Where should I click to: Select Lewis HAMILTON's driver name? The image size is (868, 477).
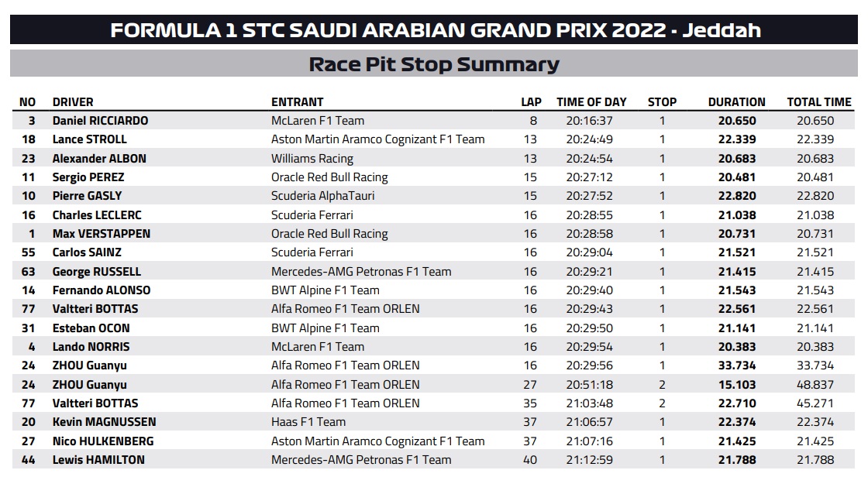pyautogui.click(x=98, y=460)
